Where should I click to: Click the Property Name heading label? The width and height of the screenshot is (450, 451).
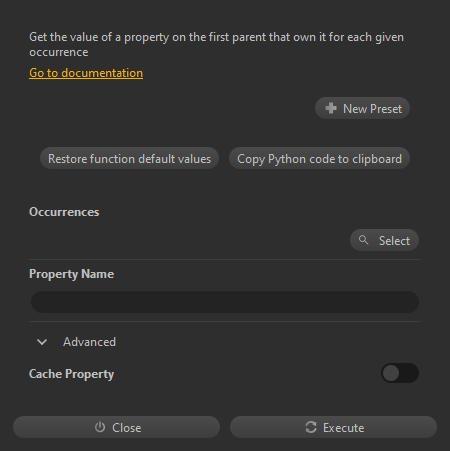[x=71, y=274]
